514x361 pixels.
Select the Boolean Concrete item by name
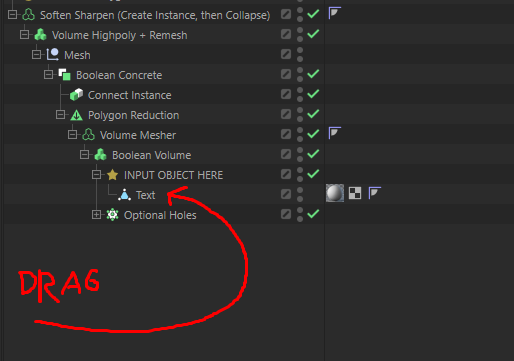click(119, 75)
